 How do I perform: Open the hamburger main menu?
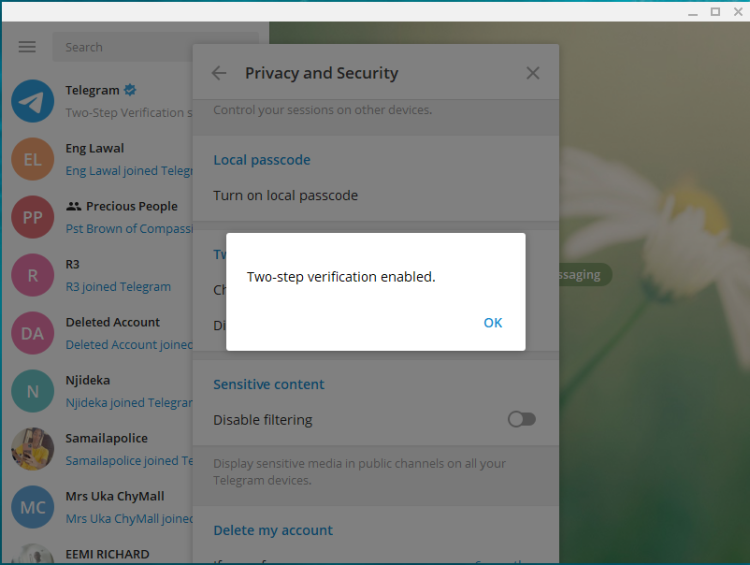click(x=27, y=47)
